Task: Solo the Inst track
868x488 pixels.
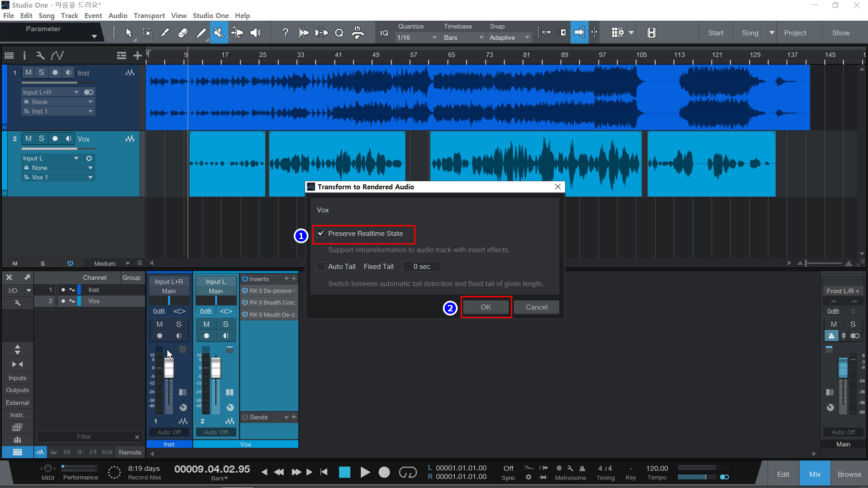Action: [x=42, y=72]
